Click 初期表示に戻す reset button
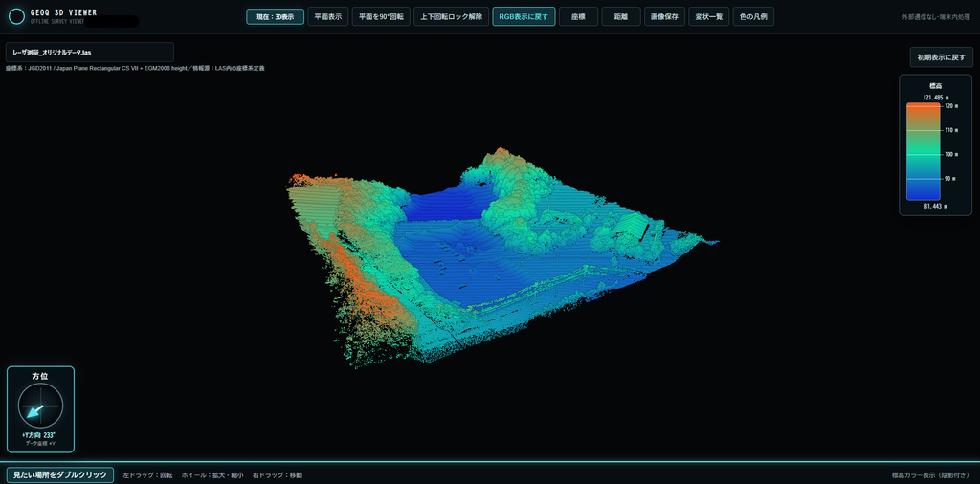The width and height of the screenshot is (980, 484). pyautogui.click(x=942, y=57)
